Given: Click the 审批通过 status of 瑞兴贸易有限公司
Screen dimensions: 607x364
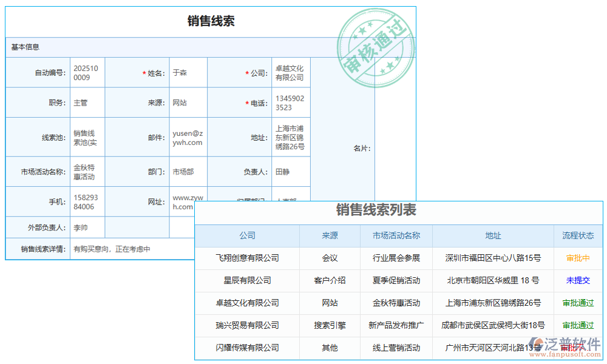Looking at the screenshot, I should coord(578,325).
